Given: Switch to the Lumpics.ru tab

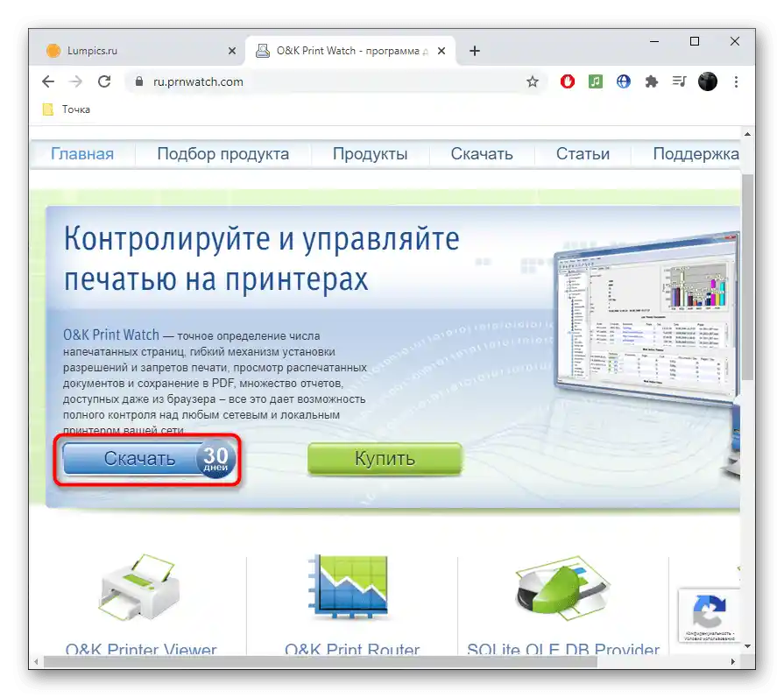Looking at the screenshot, I should (139, 51).
